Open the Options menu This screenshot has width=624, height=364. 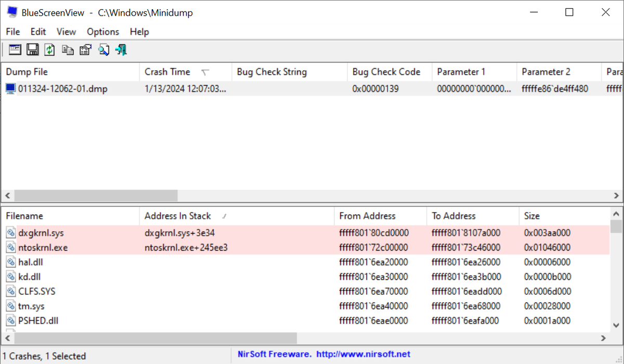[x=102, y=32]
